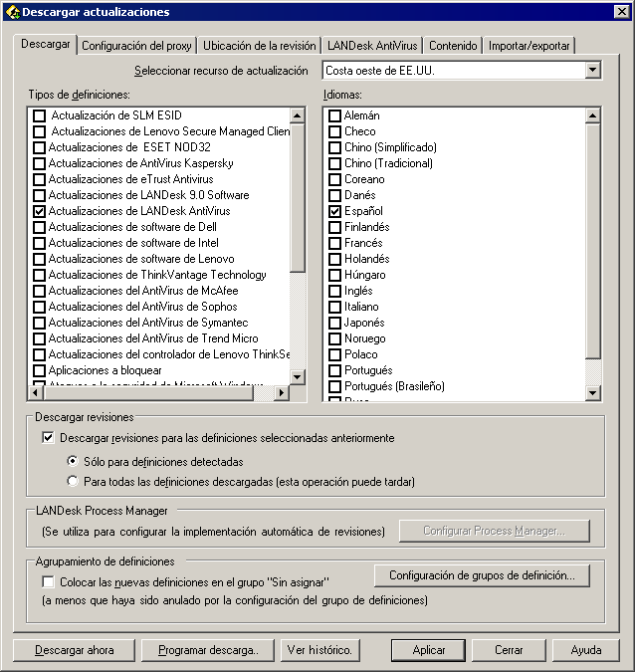The width and height of the screenshot is (635, 672).
Task: Apply settings with Aplicar button
Action: coord(428,650)
